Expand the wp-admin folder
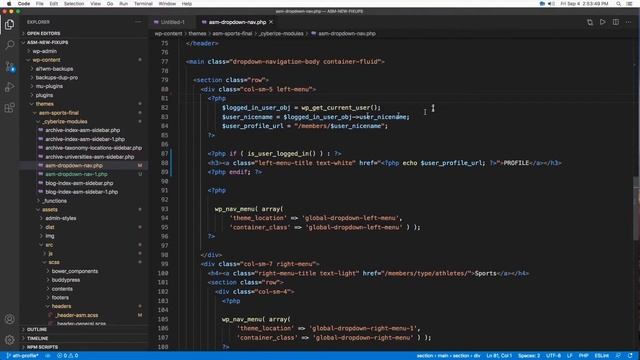This screenshot has width=640, height=360. pos(44,51)
